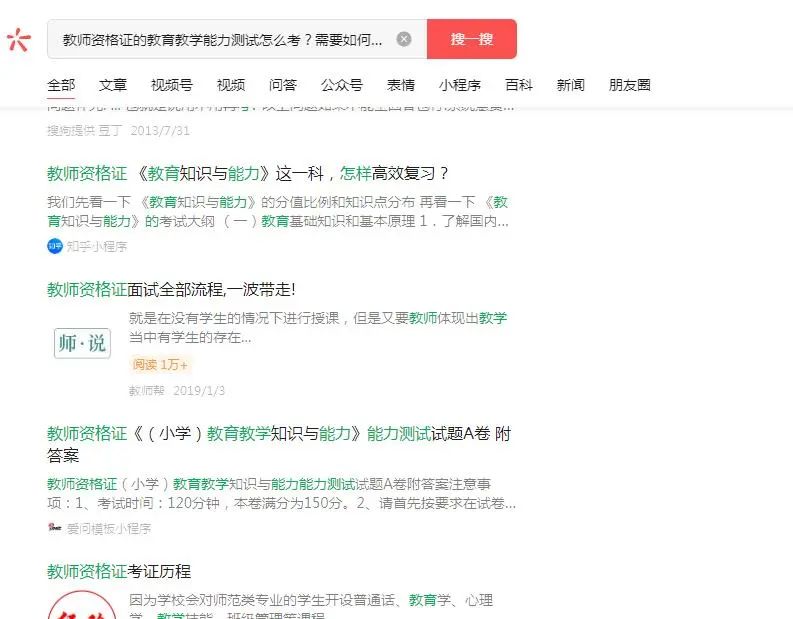This screenshot has width=793, height=619.
Task: Click the red WeChat Search logo icon
Action: [x=19, y=39]
